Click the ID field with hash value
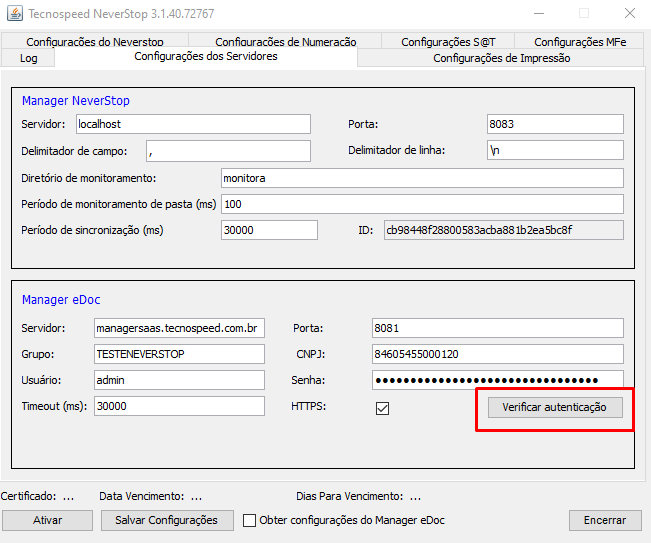The image size is (651, 543). [x=504, y=230]
